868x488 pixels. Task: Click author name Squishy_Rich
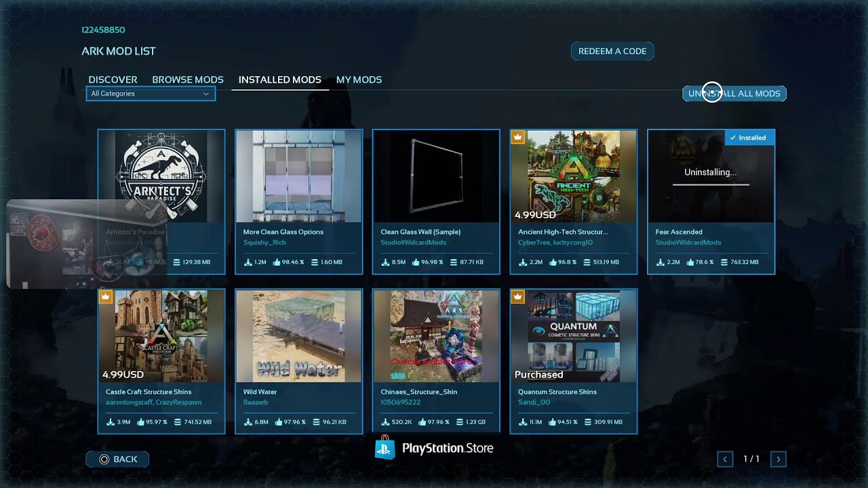tap(264, 243)
